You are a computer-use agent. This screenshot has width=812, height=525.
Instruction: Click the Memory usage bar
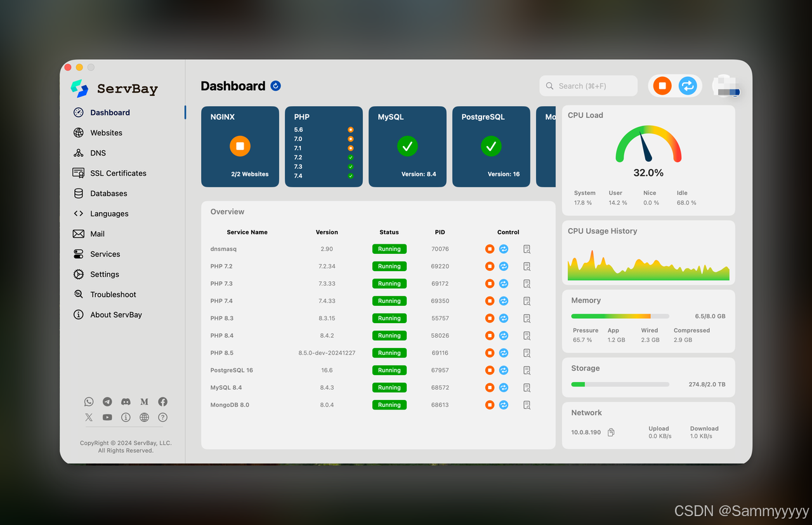620,316
